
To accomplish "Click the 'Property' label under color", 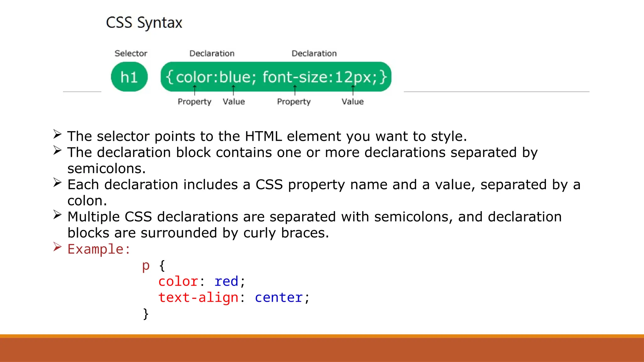I will [x=194, y=102].
